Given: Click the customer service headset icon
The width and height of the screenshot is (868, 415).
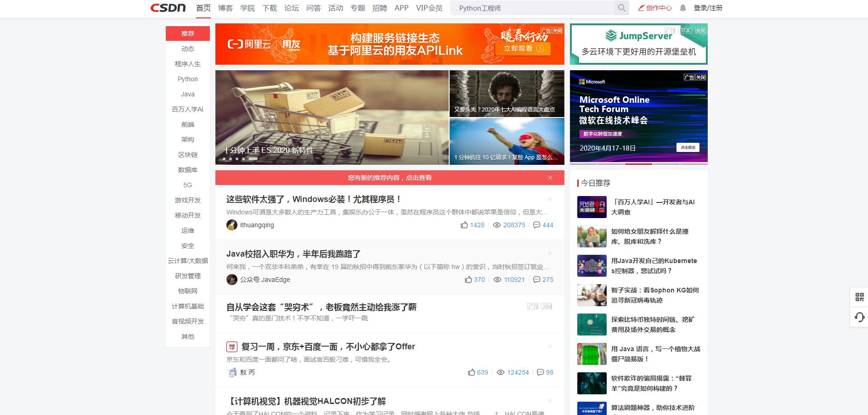Looking at the screenshot, I should (x=859, y=317).
